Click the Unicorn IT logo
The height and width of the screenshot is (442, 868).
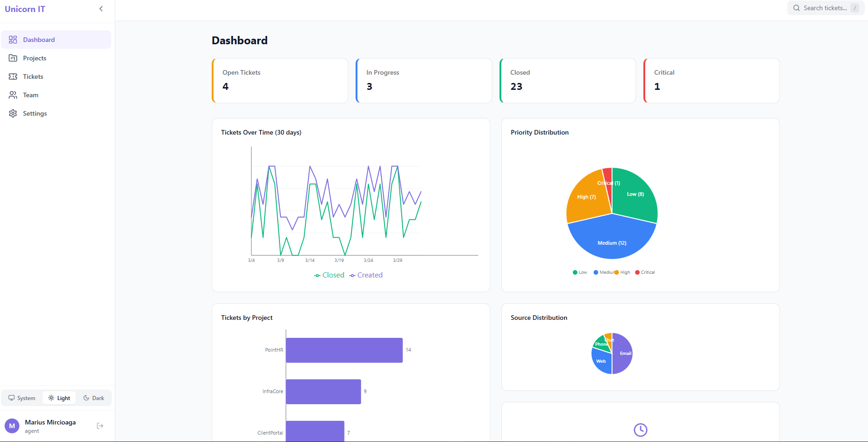[x=25, y=8]
